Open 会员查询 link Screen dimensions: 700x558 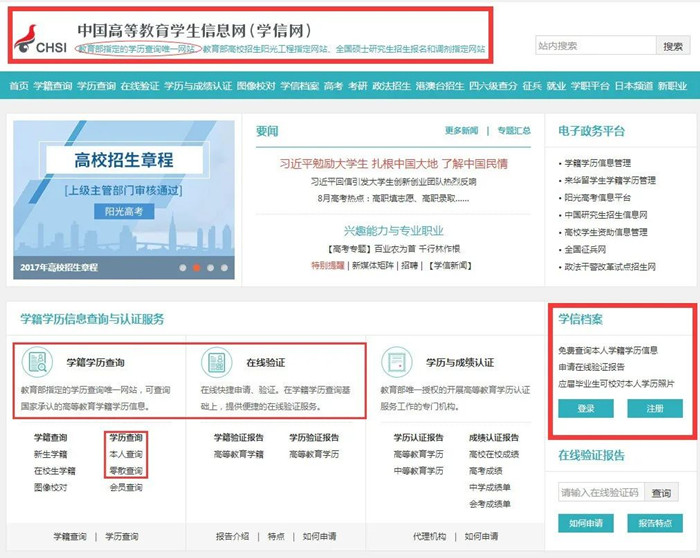pyautogui.click(x=126, y=487)
